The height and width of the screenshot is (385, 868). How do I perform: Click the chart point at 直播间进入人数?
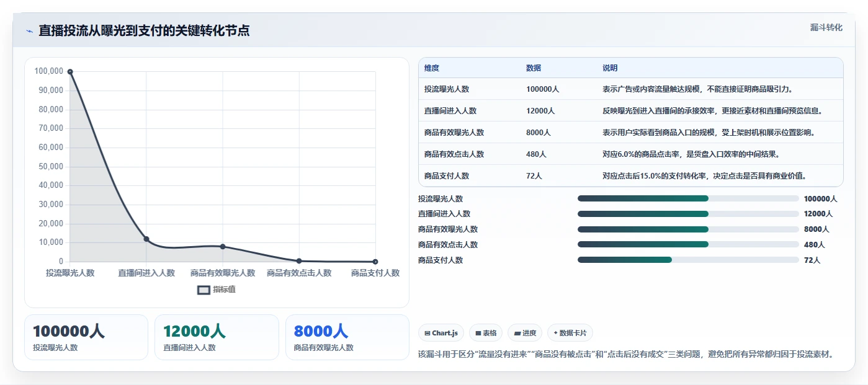tap(146, 239)
